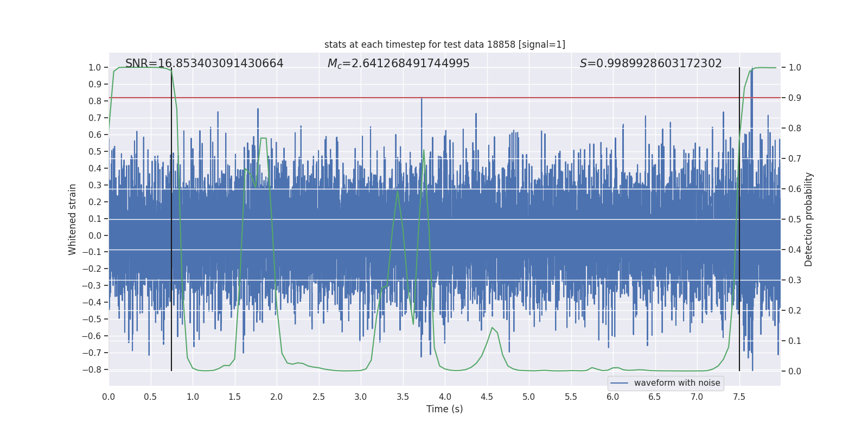Click Whitened strain tick label −0.1
Viewport: 868px width, 434px height.
pyautogui.click(x=92, y=252)
